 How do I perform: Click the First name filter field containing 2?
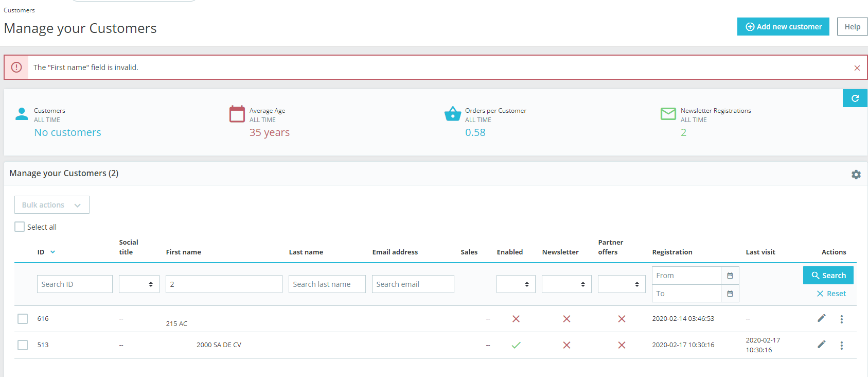224,284
